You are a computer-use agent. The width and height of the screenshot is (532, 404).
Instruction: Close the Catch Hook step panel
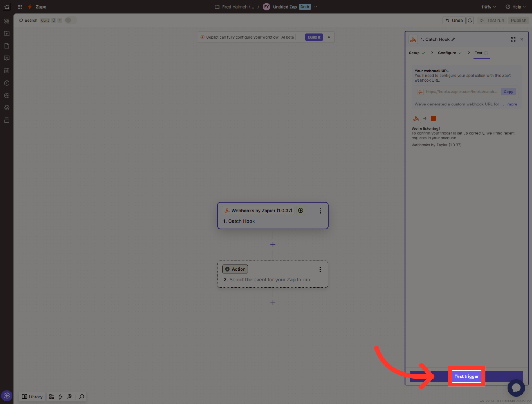click(x=522, y=39)
